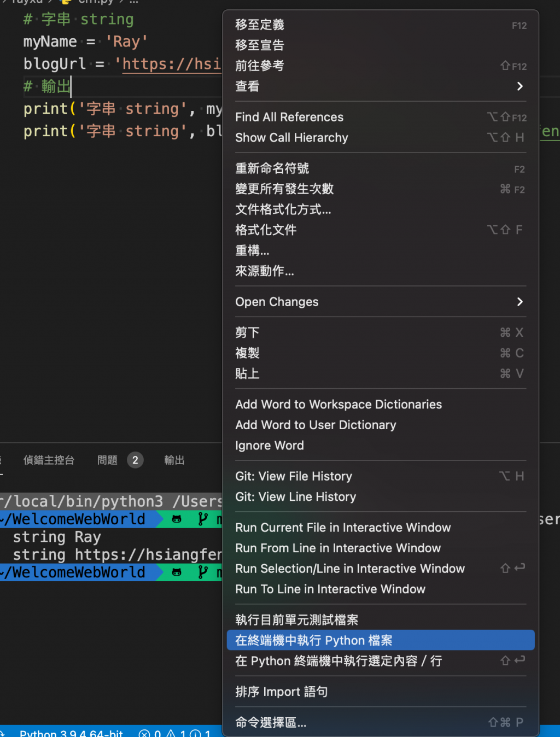Switch to the 偵錯主控台 panel tab
The width and height of the screenshot is (560, 737).
click(x=49, y=460)
